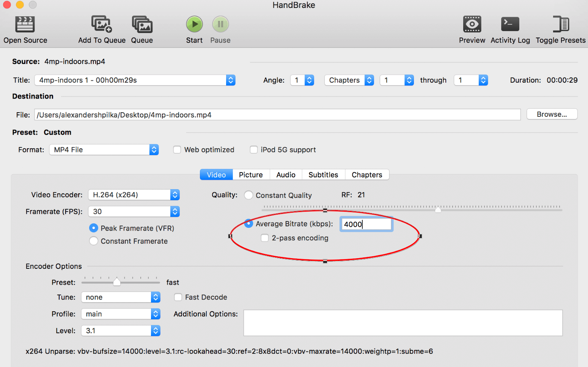Screen dimensions: 588x367
Task: Open the Title dropdown
Action: [135, 80]
